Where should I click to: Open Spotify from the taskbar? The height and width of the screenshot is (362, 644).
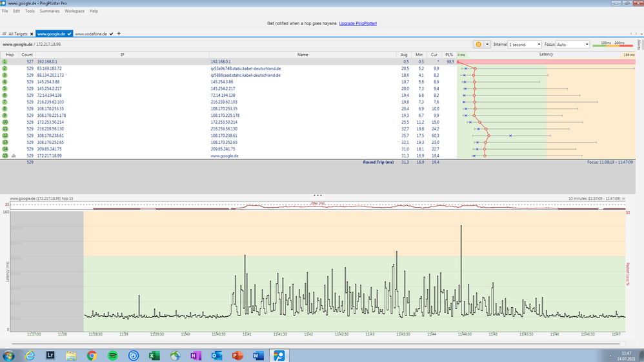[112, 356]
